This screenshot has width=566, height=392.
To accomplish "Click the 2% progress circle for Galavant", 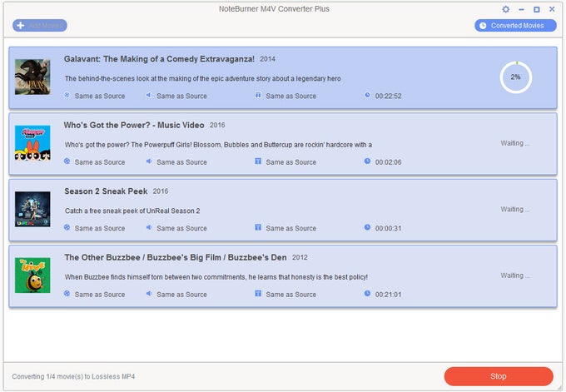I will [516, 77].
